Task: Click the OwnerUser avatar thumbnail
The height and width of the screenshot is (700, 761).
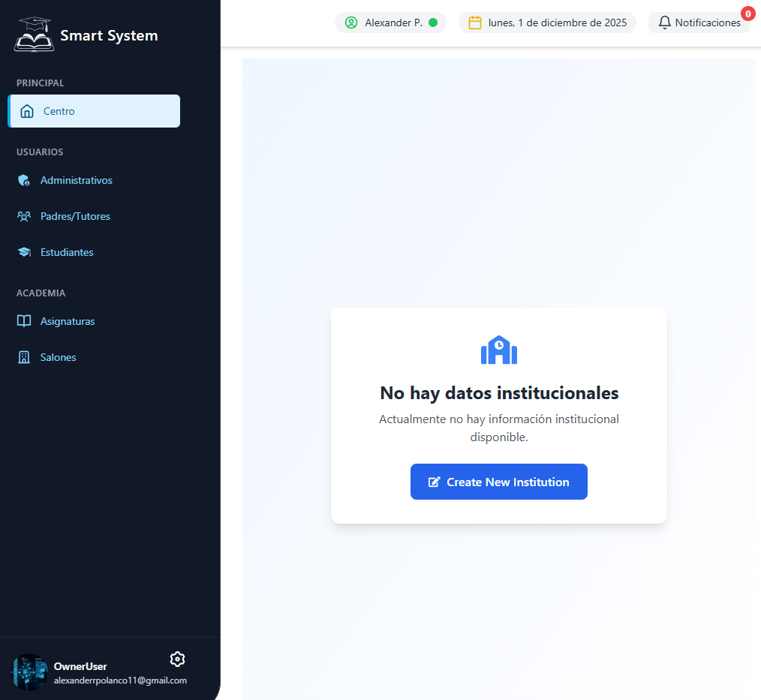Action: 30,671
